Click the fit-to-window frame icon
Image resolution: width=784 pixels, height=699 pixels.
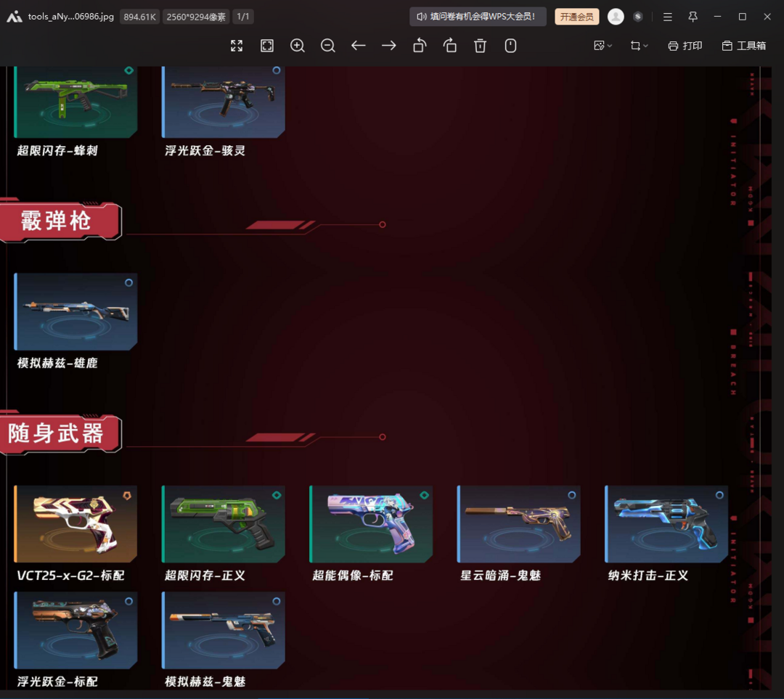coord(267,46)
